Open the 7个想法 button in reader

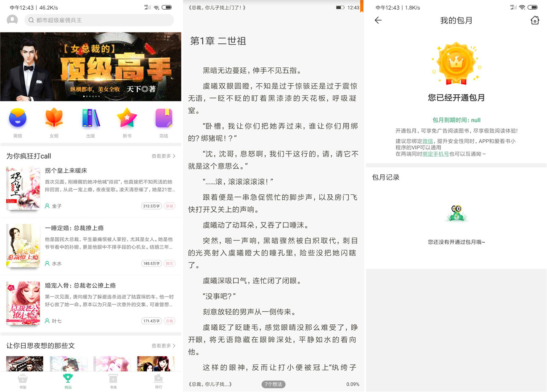click(x=273, y=384)
